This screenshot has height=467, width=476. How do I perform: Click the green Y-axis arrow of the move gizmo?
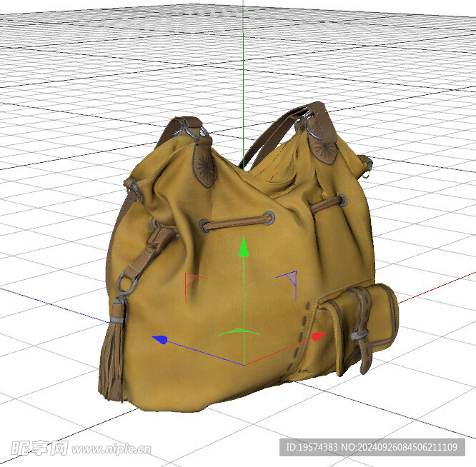click(x=244, y=247)
